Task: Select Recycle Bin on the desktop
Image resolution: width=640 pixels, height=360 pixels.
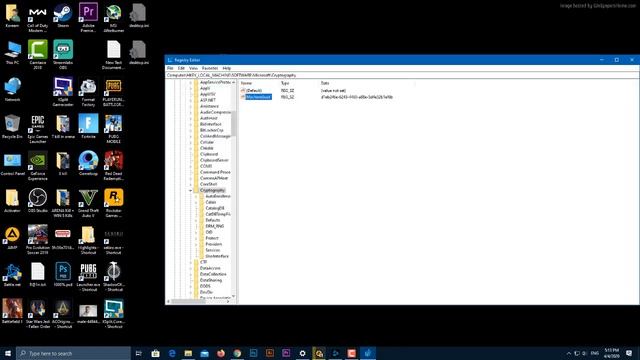Action: (x=12, y=127)
